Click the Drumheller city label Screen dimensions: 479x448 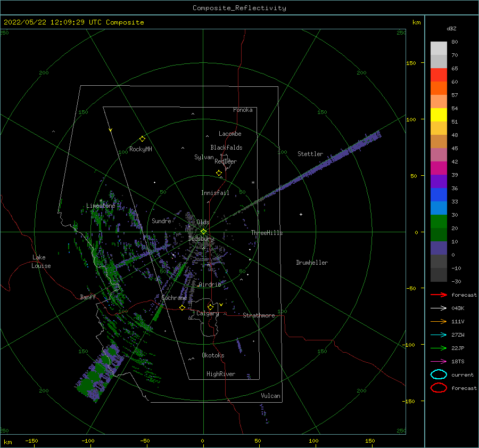tap(312, 263)
